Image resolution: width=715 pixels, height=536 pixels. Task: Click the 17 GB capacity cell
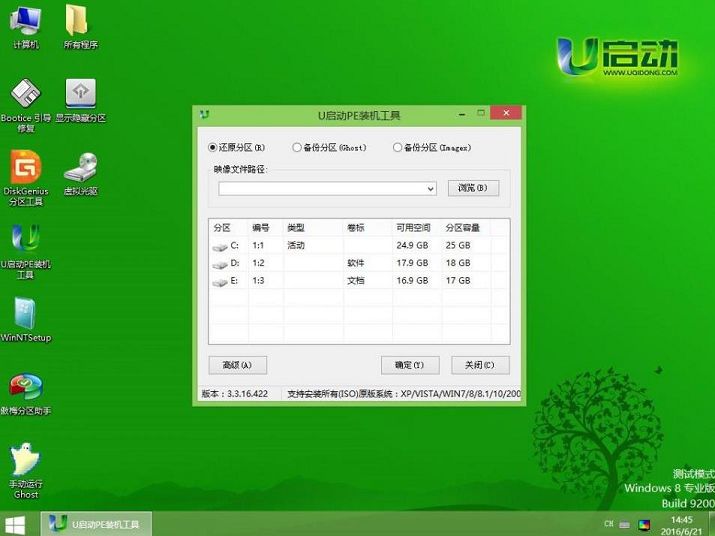(x=458, y=281)
